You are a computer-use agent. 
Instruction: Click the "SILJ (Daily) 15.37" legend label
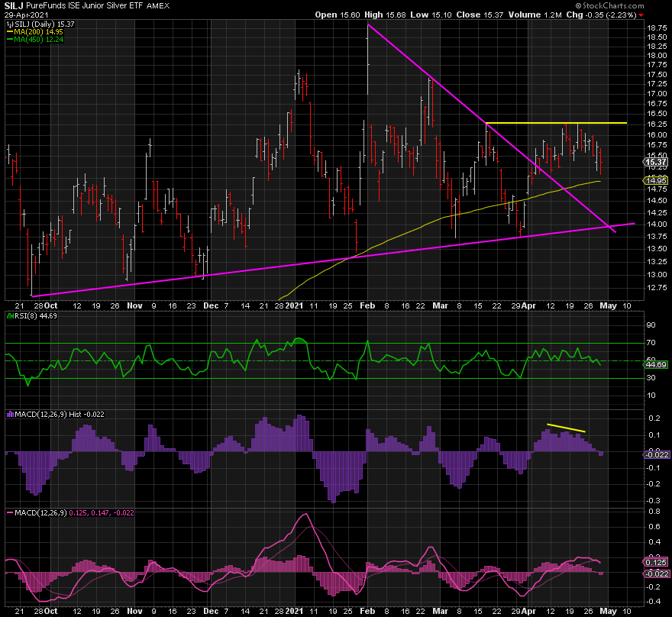[x=44, y=24]
